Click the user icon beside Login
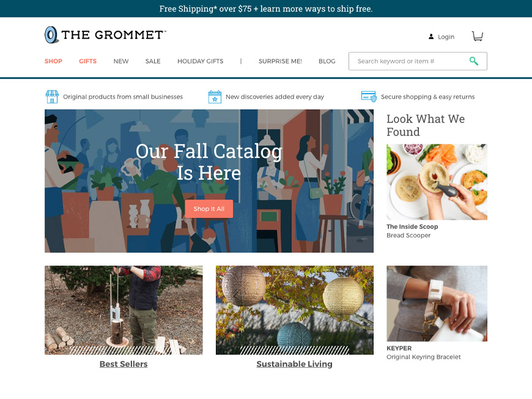This screenshot has width=532, height=399. click(431, 37)
